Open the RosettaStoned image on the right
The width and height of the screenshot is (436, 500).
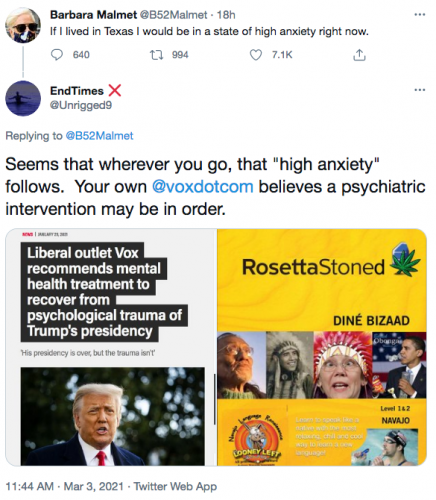(x=322, y=347)
